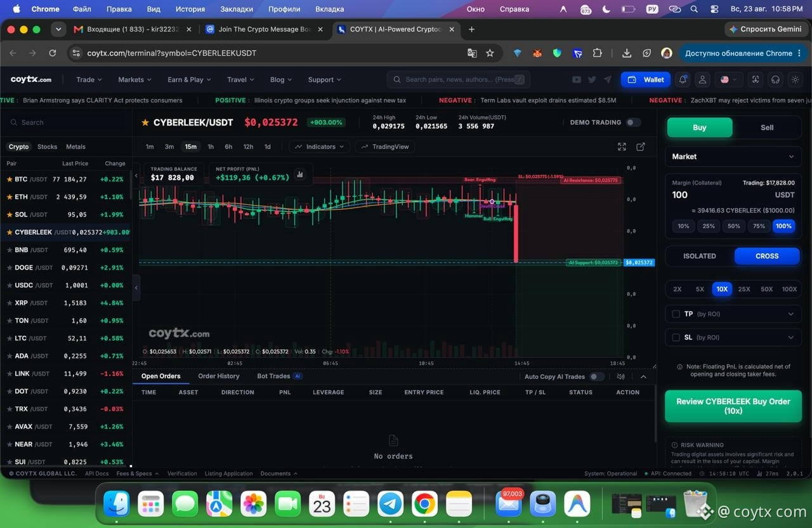Select the SOL/USDT pair row

point(66,214)
